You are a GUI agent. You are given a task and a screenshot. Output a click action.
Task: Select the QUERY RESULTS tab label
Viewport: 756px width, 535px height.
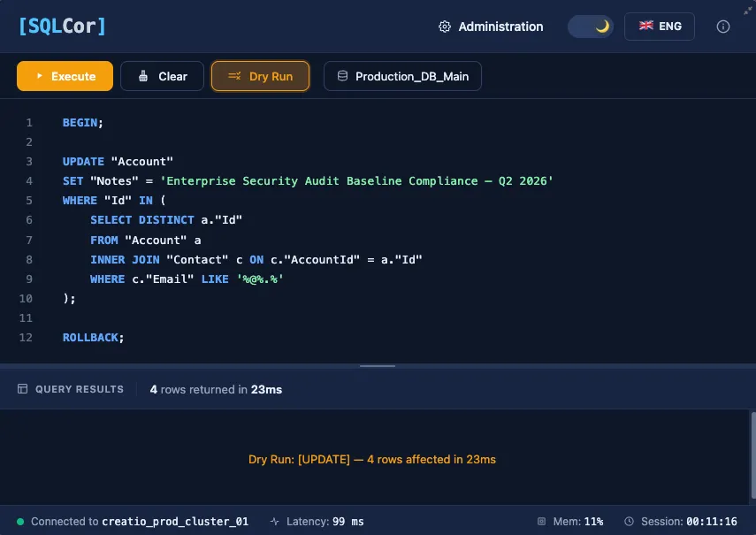click(80, 389)
